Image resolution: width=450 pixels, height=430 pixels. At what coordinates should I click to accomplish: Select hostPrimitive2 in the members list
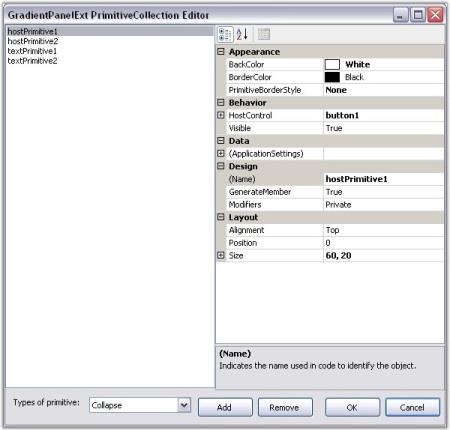[x=33, y=41]
